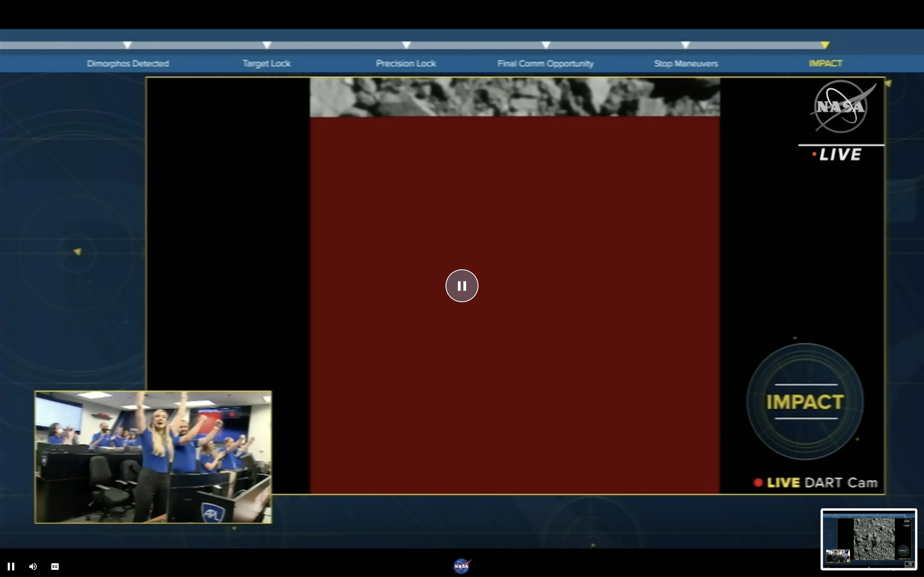Click the triangle marker above Stop Maneuvers
The height and width of the screenshot is (577, 924).
pos(685,45)
